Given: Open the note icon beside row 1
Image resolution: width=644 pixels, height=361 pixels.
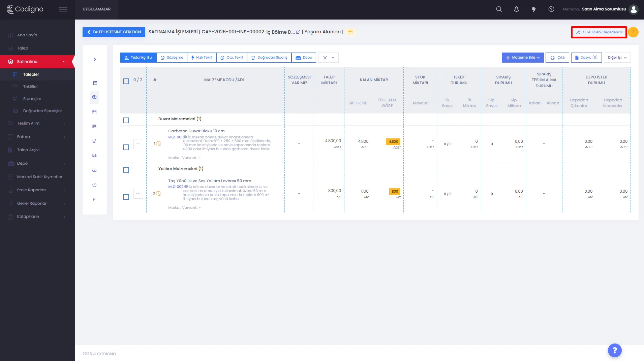Looking at the screenshot, I should click(x=159, y=144).
